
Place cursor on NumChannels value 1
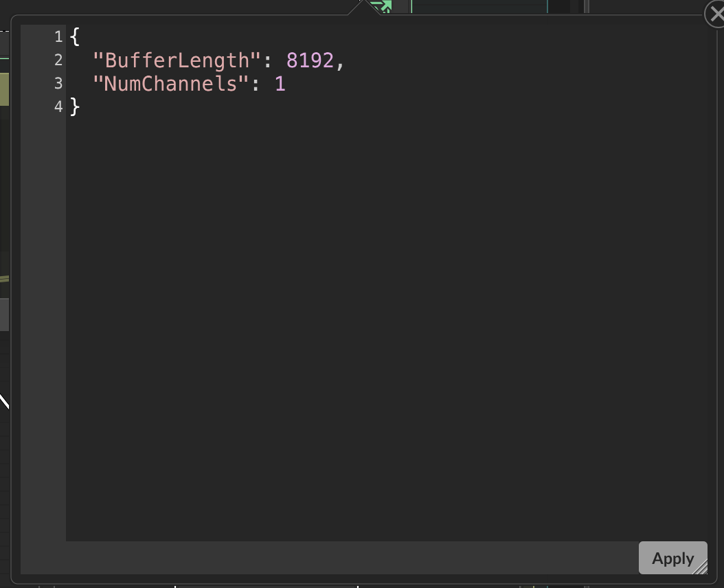pos(280,84)
